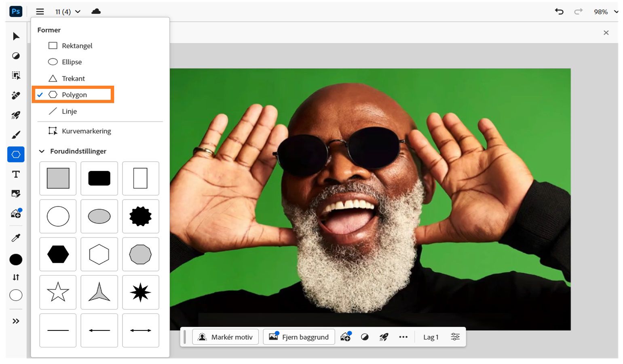Click the Fjern baggrund button
Image resolution: width=623 pixels, height=364 pixels.
tap(299, 337)
